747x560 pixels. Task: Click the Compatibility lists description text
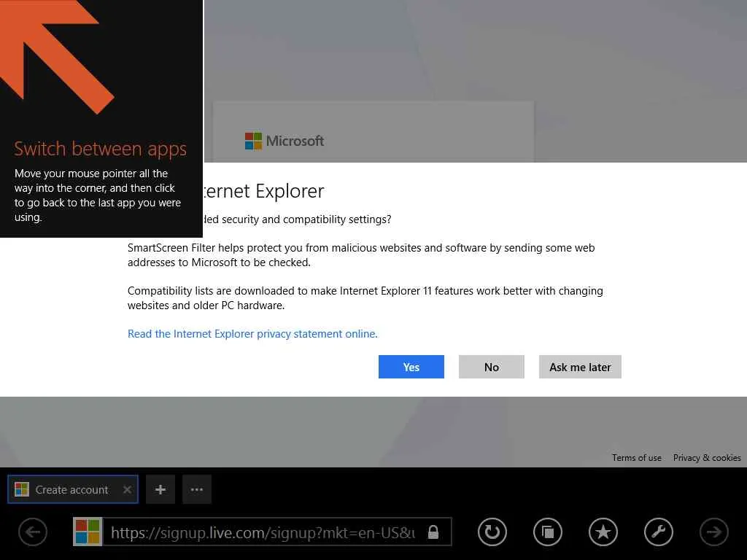click(x=365, y=298)
